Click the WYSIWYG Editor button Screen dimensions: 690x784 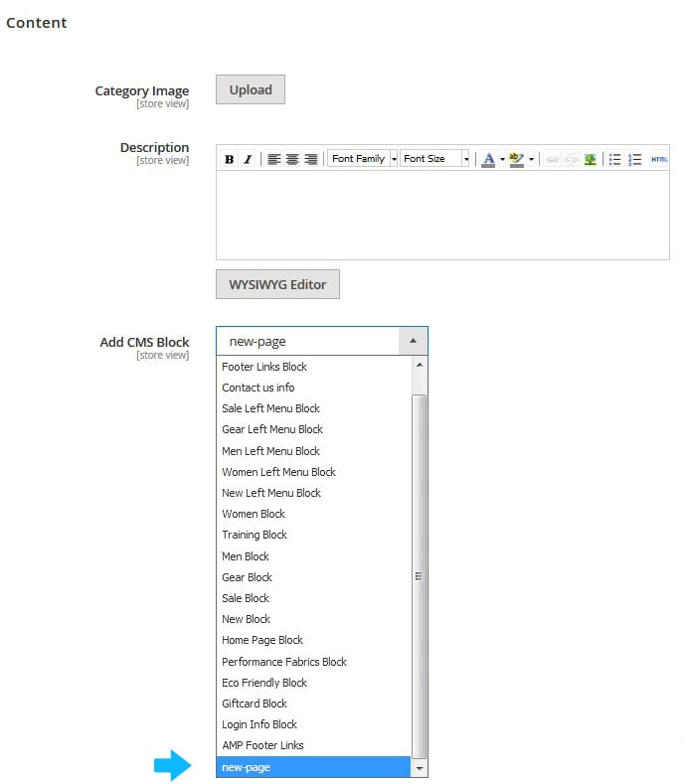coord(277,284)
